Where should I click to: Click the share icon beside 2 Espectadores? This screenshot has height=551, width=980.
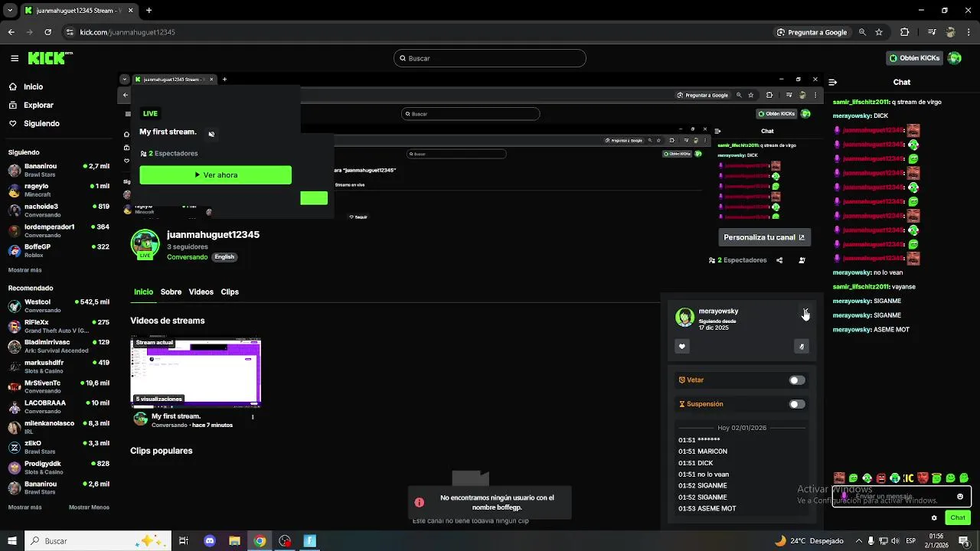[x=779, y=260]
